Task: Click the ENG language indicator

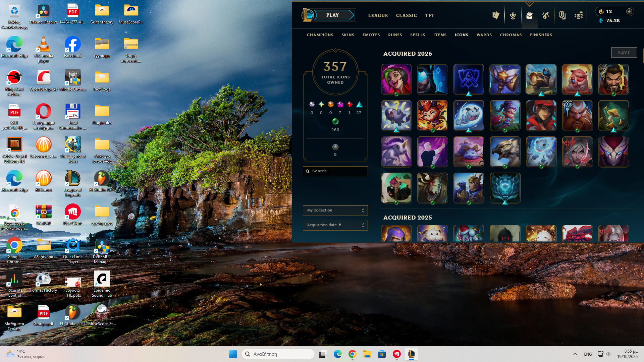Action: 588,354
